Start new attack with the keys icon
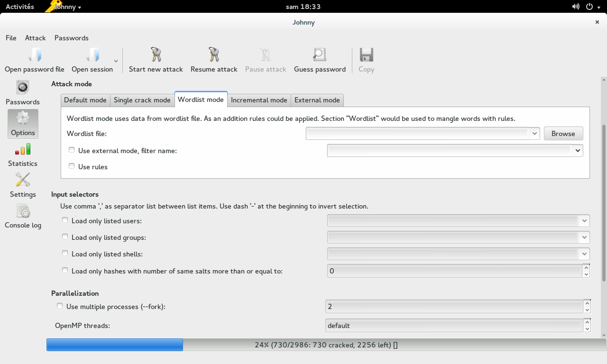Screen dimensions: 607x364 [156, 55]
